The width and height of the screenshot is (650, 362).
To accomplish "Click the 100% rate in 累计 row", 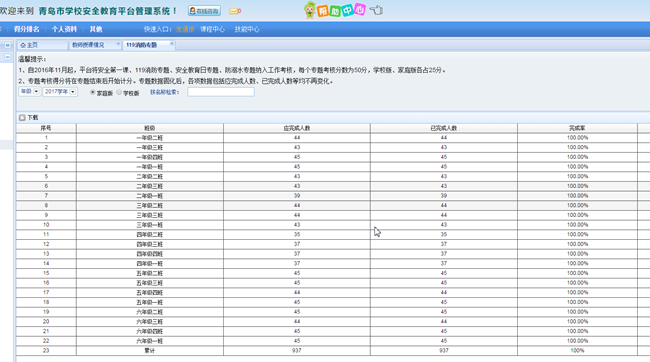I will (x=577, y=351).
